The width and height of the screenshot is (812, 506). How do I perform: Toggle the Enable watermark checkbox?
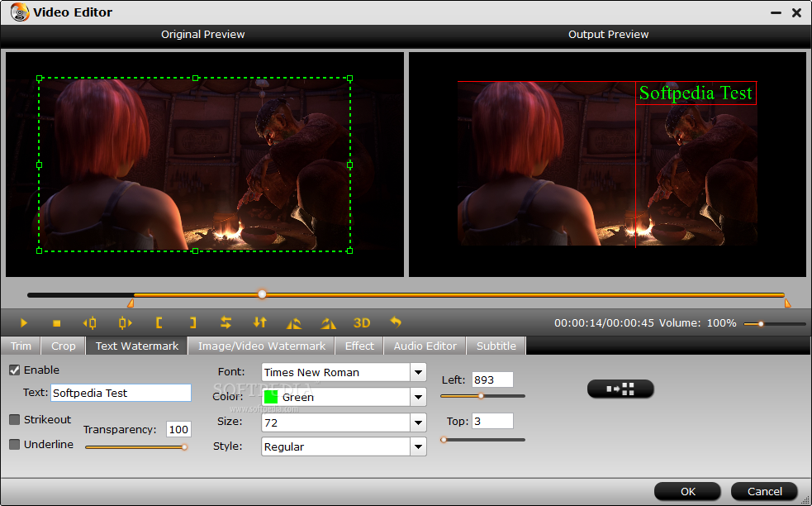pos(15,370)
